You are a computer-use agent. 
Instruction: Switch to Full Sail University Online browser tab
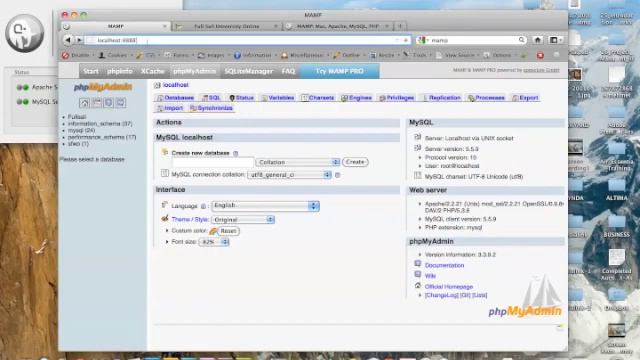(227, 26)
